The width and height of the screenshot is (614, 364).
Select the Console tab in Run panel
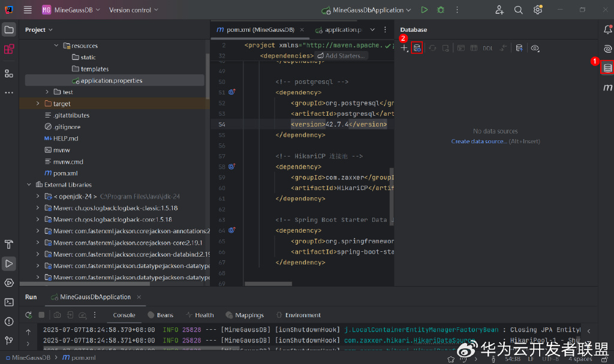click(x=124, y=315)
